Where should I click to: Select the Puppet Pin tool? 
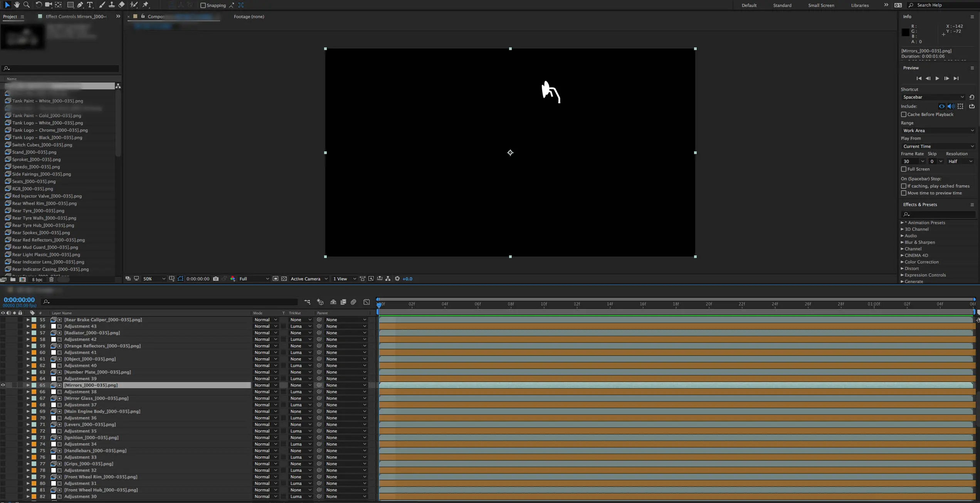pos(145,5)
